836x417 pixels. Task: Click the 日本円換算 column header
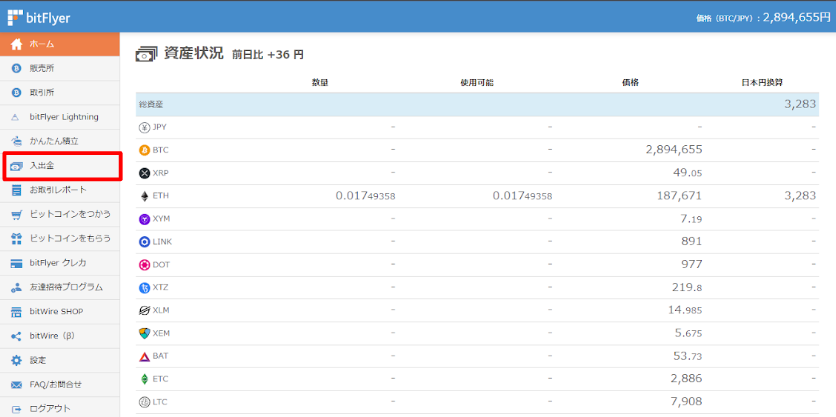tap(762, 83)
